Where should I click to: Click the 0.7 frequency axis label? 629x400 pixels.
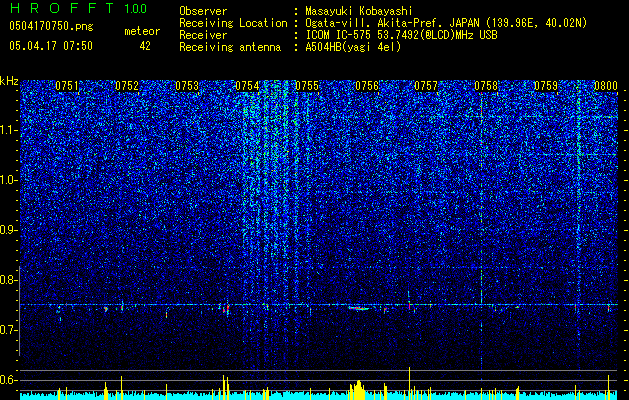pos(9,330)
